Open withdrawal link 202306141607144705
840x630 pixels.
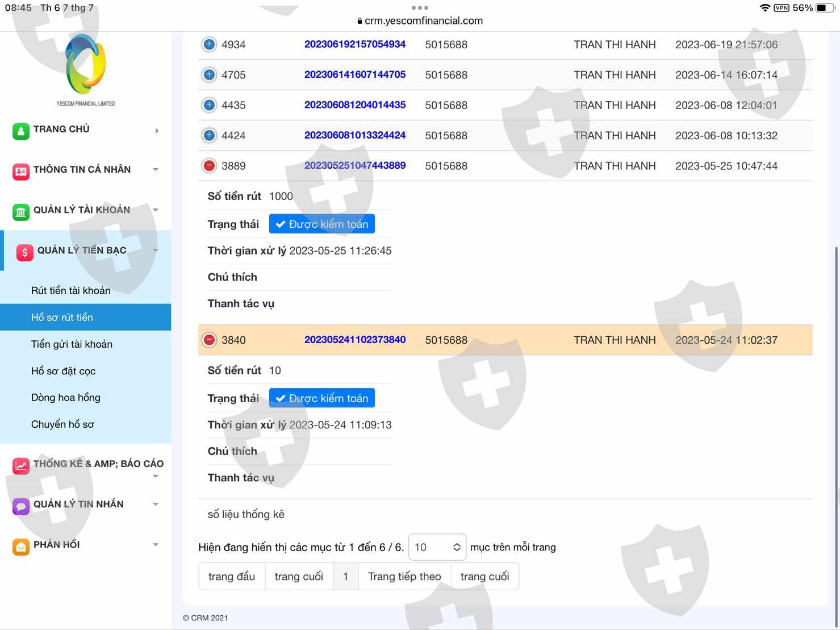[354, 74]
